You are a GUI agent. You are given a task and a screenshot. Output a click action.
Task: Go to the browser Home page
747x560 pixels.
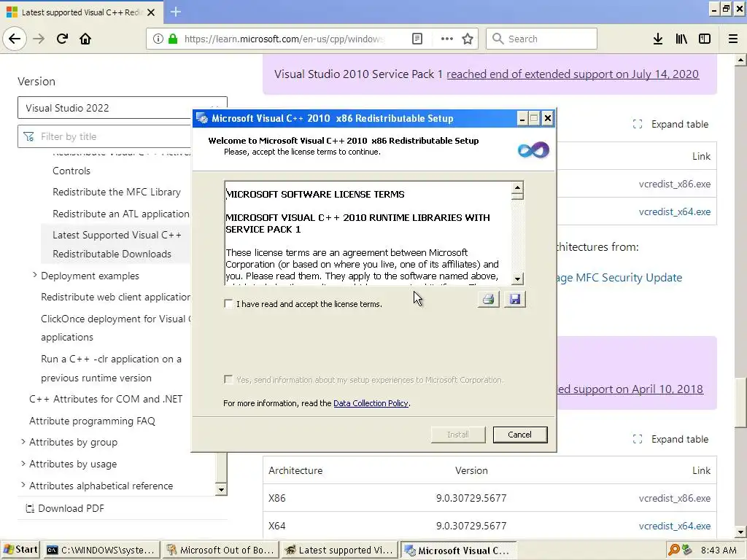(x=85, y=39)
